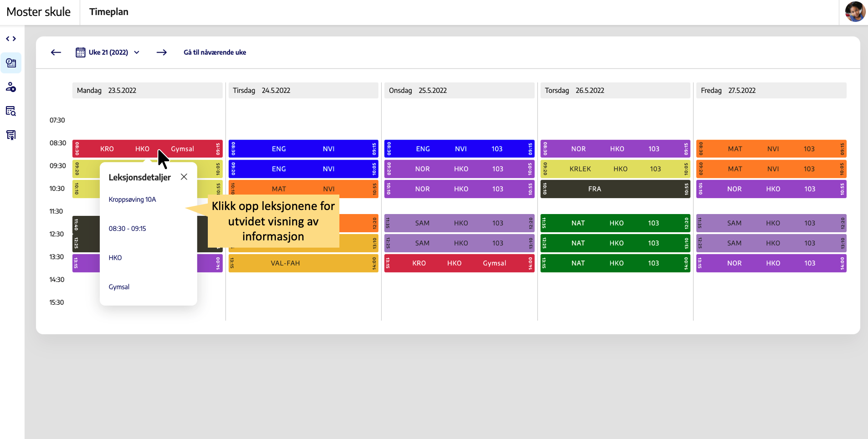The width and height of the screenshot is (868, 439).
Task: Click the calendar icon beside Uke 21
Action: point(80,53)
